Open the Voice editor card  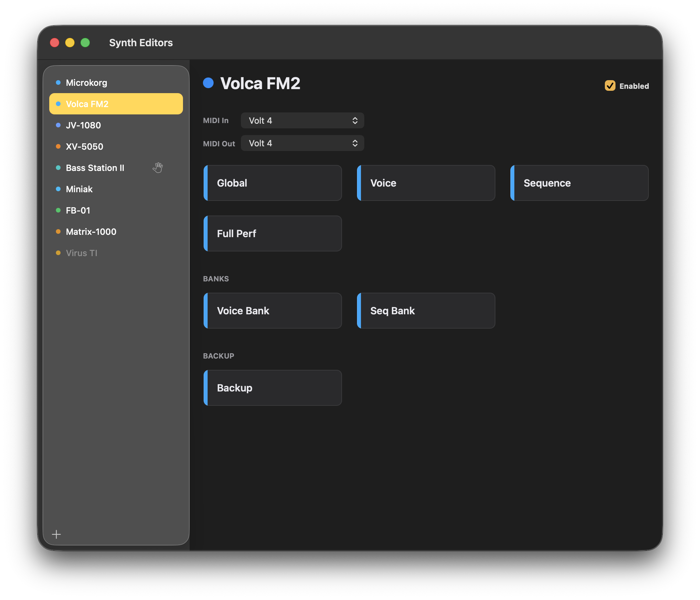click(x=426, y=183)
